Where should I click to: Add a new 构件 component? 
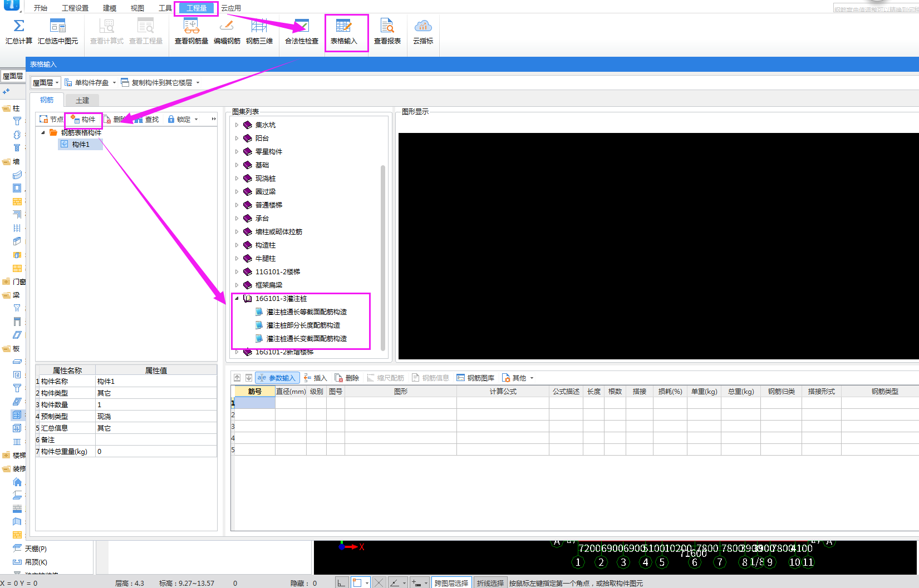click(x=83, y=120)
